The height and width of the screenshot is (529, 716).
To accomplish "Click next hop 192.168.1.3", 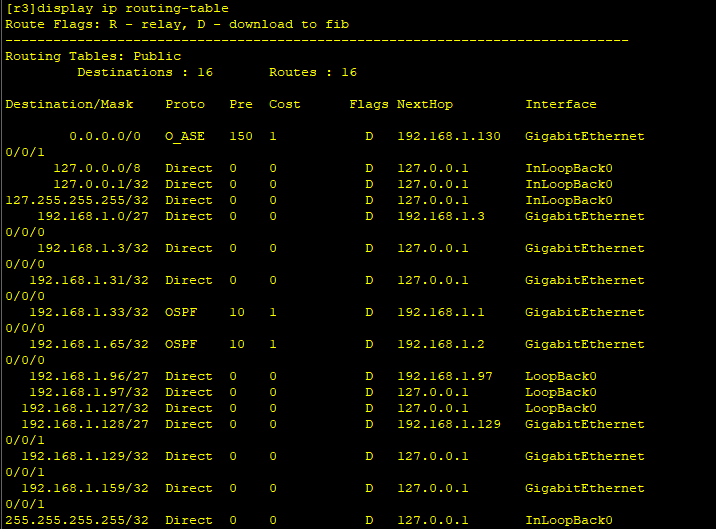I will (x=441, y=216).
